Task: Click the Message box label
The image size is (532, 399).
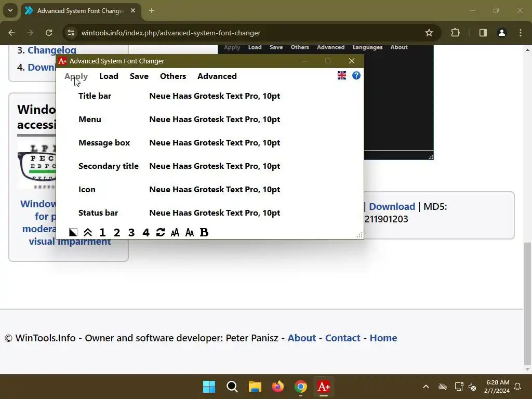Action: click(104, 143)
